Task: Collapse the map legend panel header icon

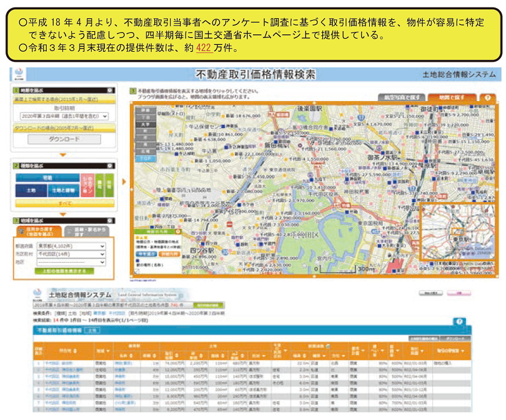Action: [x=178, y=232]
